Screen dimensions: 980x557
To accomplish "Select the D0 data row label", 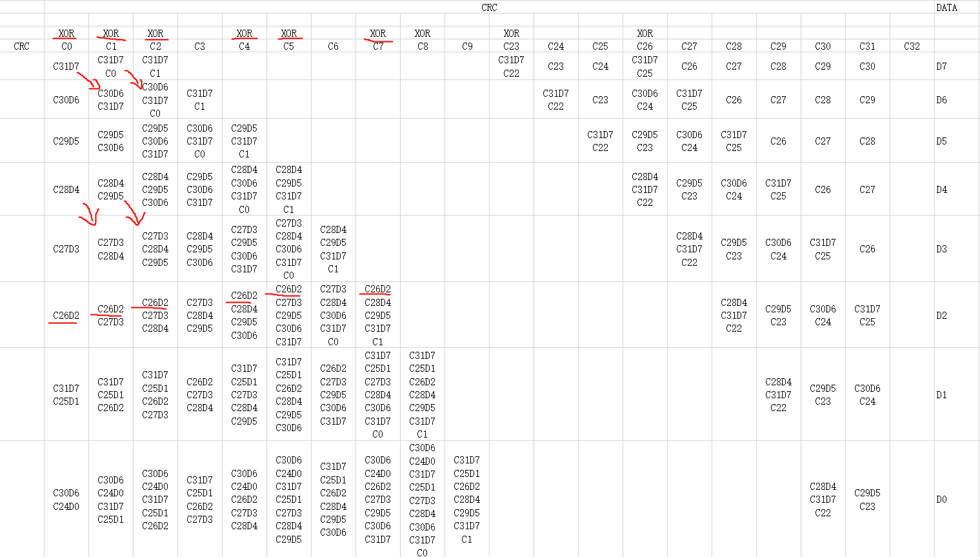I will [x=957, y=499].
